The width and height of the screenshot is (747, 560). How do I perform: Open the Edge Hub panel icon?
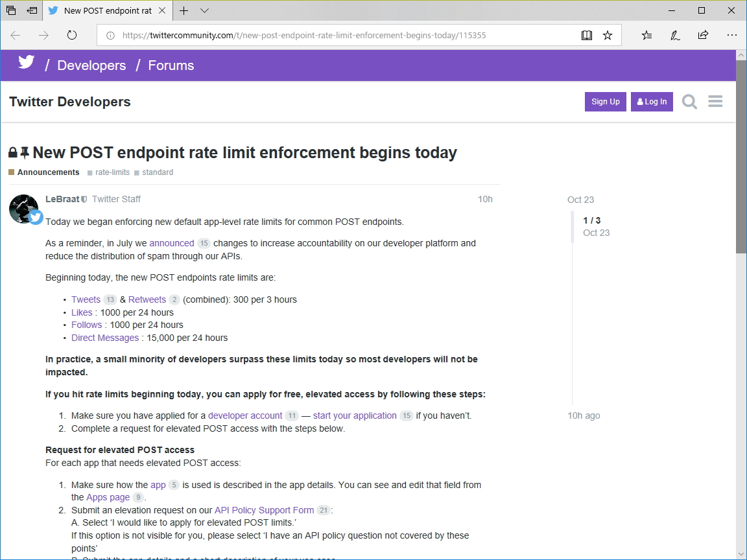click(x=646, y=36)
